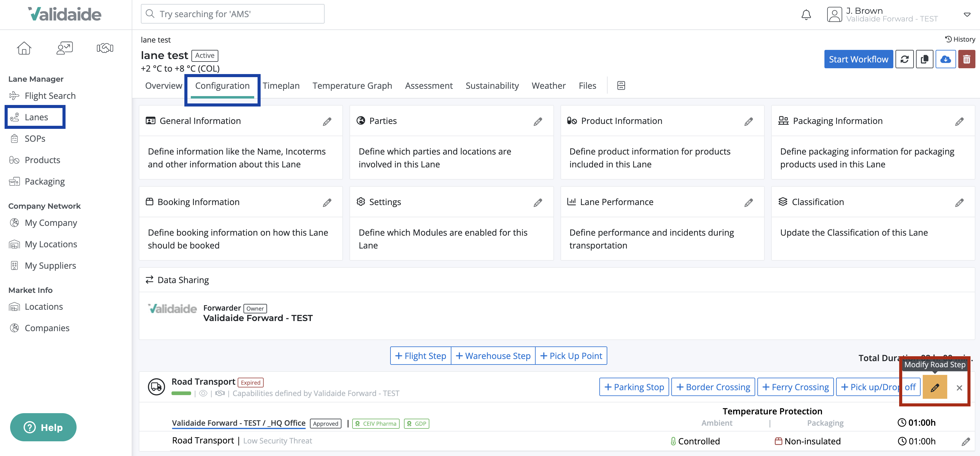Viewport: 980px width, 456px height.
Task: Open Market Info Locations in sidebar
Action: (36, 307)
